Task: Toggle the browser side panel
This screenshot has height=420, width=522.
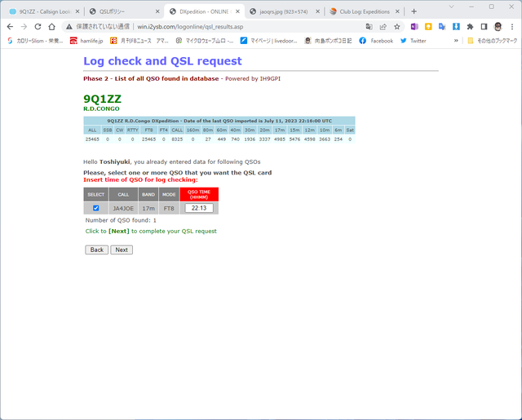Action: [x=484, y=27]
